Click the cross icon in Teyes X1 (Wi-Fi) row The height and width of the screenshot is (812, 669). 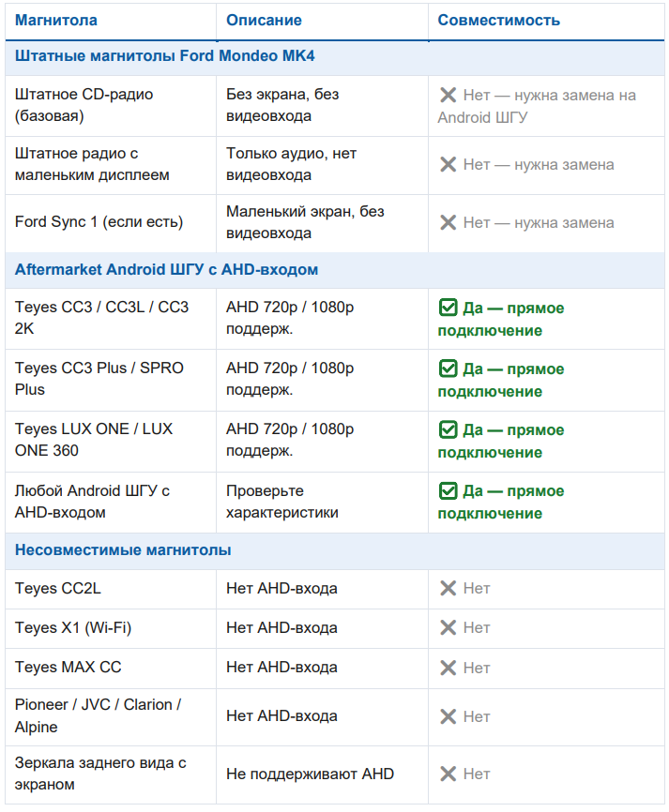(448, 627)
